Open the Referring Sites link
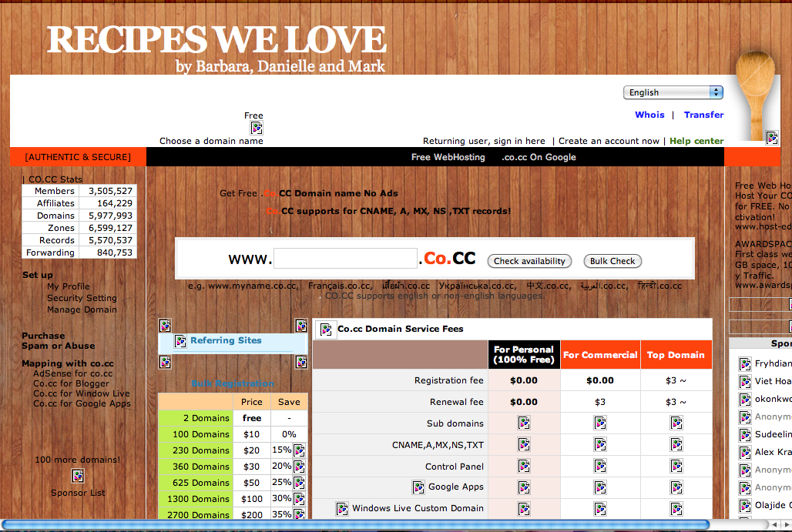Screen dimensions: 792x532 [226, 340]
